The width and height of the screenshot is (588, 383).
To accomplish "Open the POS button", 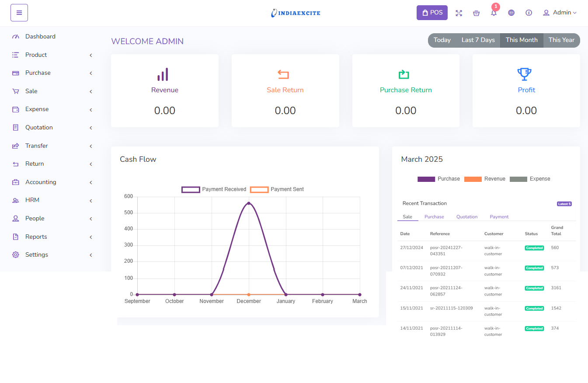I will click(432, 13).
